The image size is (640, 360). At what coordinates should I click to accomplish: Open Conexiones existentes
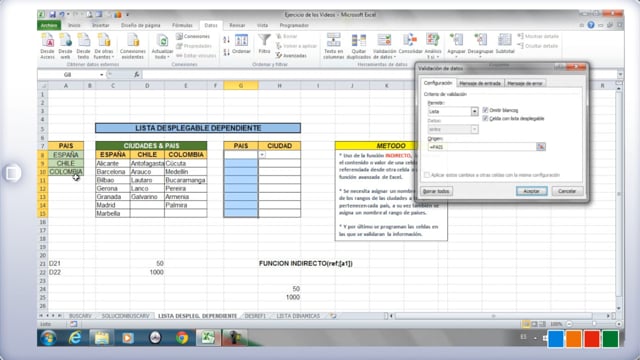[x=133, y=47]
